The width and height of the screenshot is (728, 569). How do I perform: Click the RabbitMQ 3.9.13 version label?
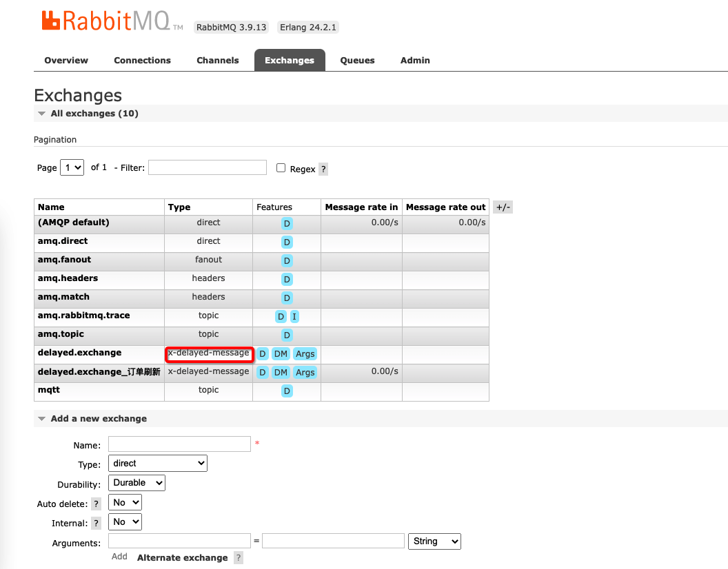[231, 28]
